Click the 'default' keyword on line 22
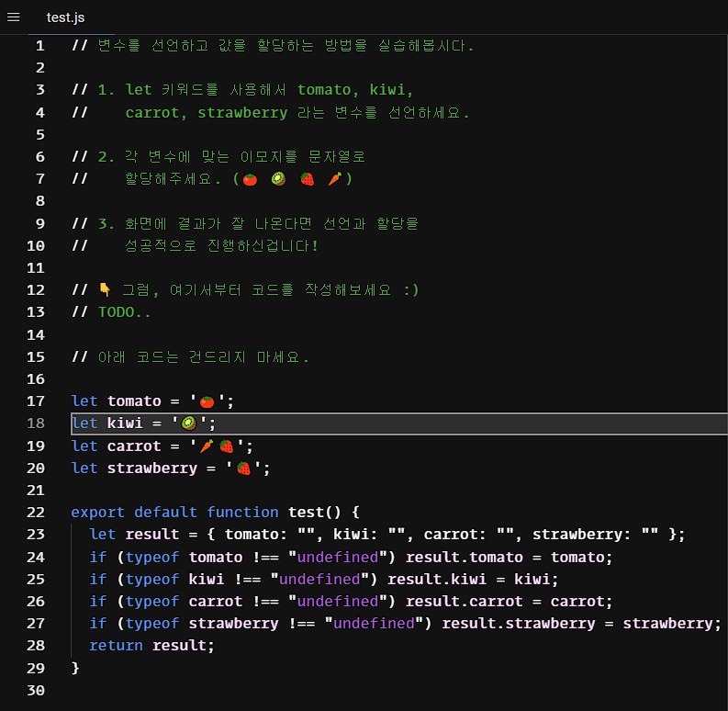 [x=165, y=512]
